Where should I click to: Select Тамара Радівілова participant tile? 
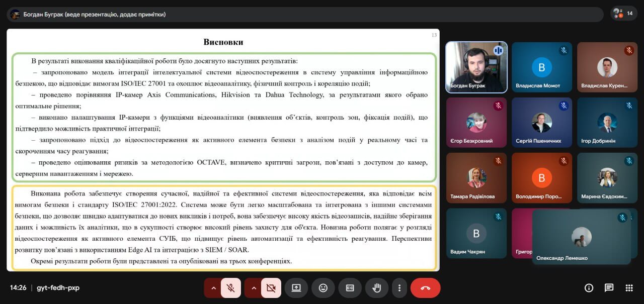click(476, 178)
